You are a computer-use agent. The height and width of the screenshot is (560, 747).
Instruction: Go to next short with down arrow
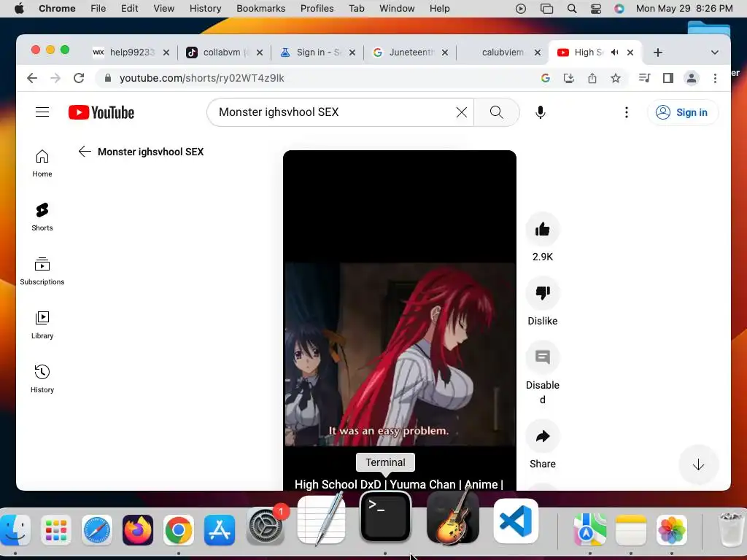(698, 464)
